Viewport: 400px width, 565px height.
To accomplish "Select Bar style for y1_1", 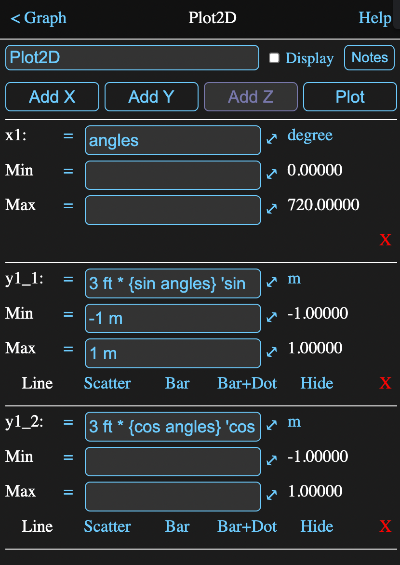I will (x=177, y=383).
